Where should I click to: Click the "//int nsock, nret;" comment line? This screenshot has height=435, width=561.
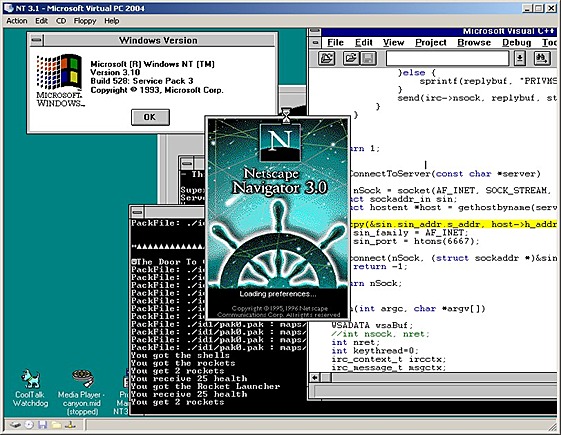point(380,334)
